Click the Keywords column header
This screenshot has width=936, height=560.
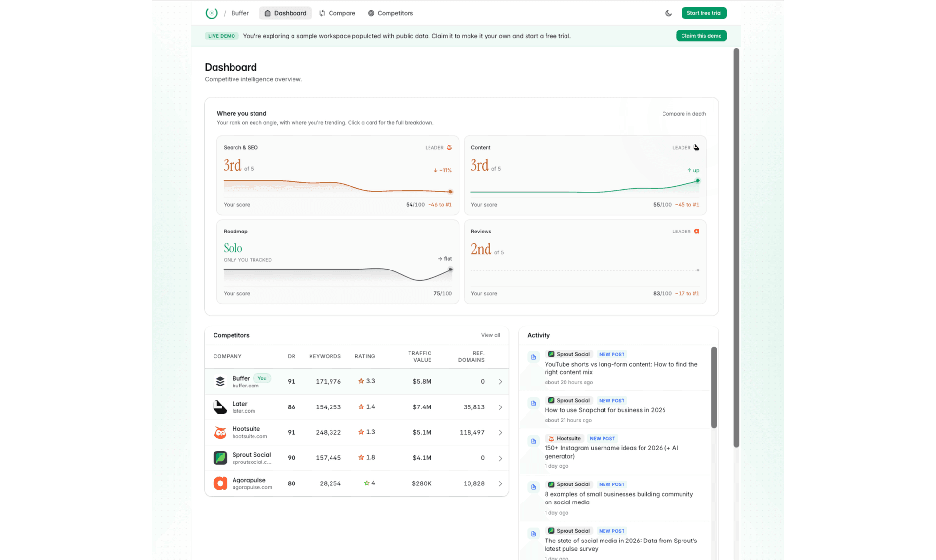click(x=325, y=356)
